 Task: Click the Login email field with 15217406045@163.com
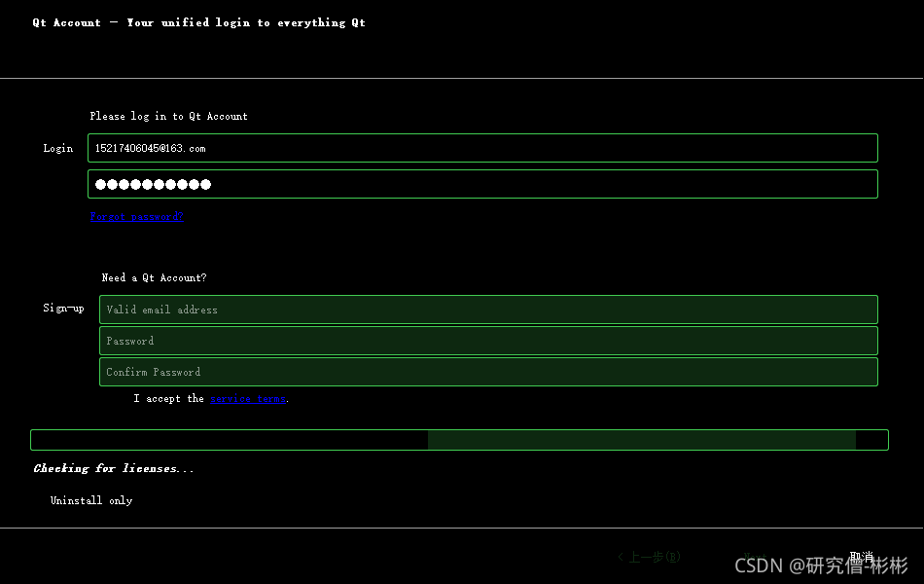482,148
